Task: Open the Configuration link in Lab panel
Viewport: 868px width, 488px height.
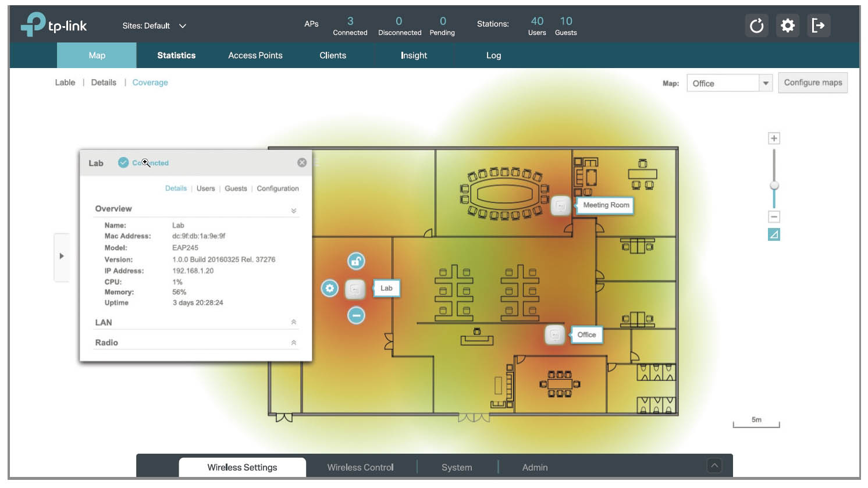Action: point(278,188)
